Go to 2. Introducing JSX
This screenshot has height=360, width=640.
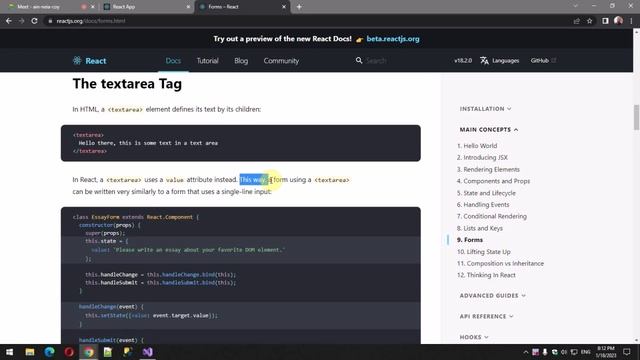tap(482, 157)
